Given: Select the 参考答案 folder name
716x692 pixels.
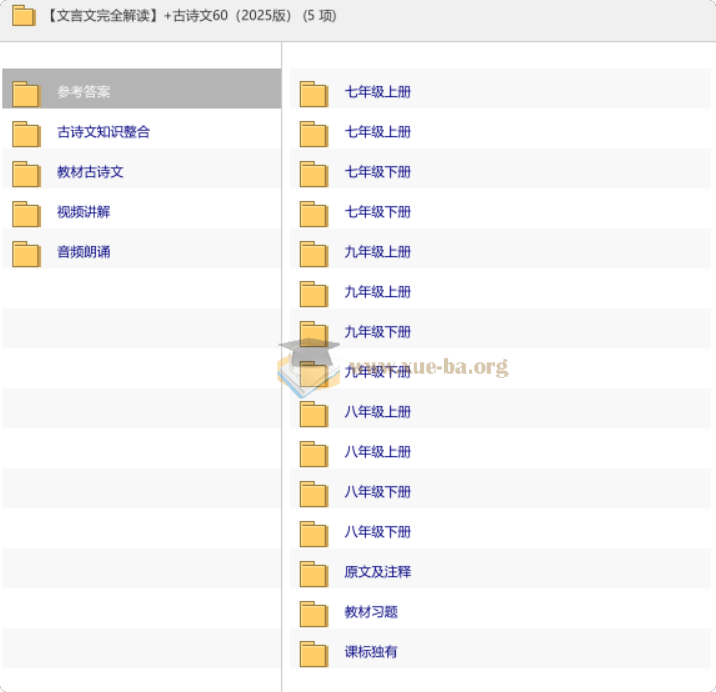Looking at the screenshot, I should click(84, 92).
